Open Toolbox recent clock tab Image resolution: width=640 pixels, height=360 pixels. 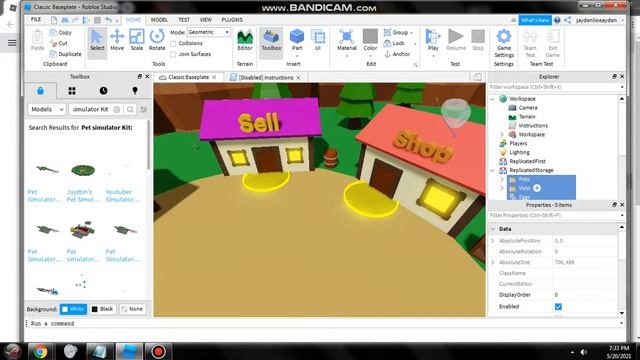pos(103,91)
